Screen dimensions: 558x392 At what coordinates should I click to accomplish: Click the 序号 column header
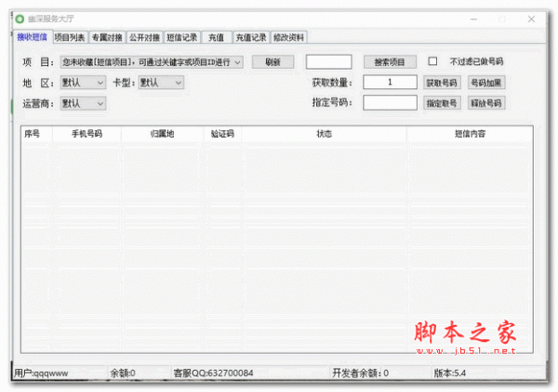36,134
